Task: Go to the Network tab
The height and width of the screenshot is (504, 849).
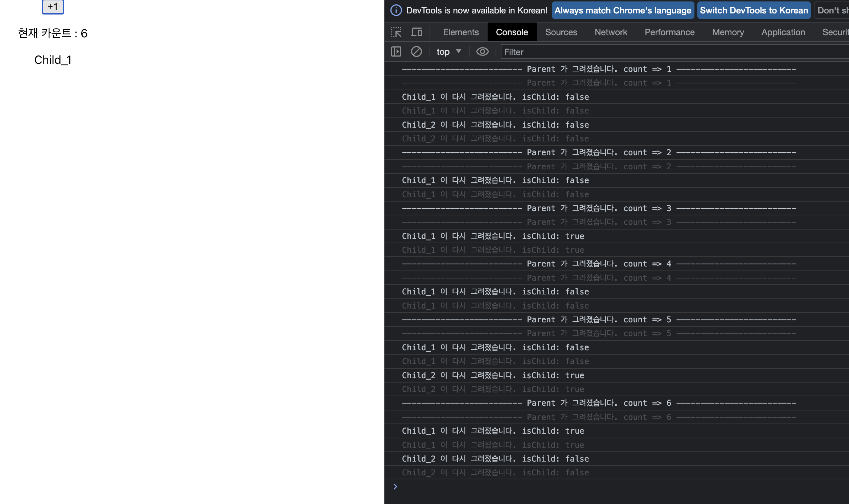Action: 611,32
